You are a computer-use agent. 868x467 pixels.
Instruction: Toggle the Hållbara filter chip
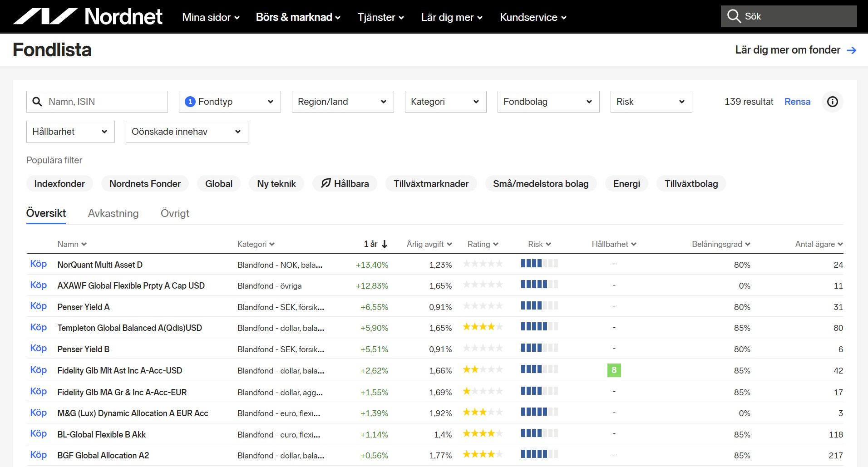(345, 184)
